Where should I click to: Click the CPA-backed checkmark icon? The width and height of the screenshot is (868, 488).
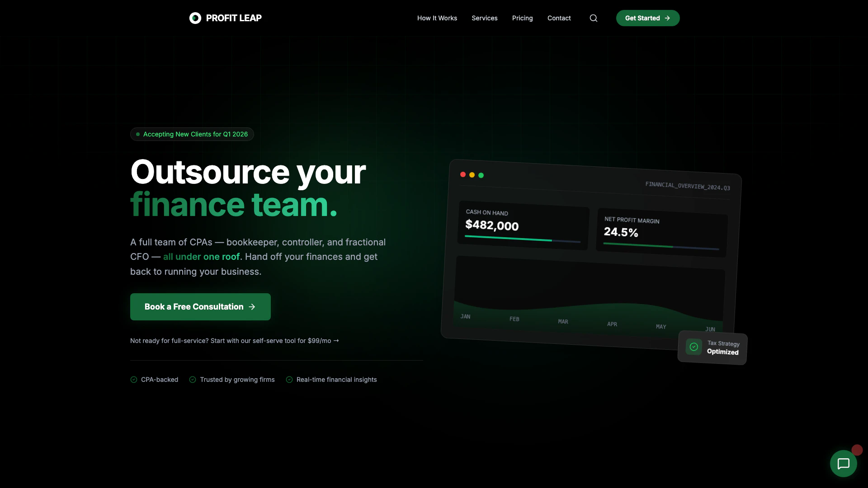click(x=134, y=380)
